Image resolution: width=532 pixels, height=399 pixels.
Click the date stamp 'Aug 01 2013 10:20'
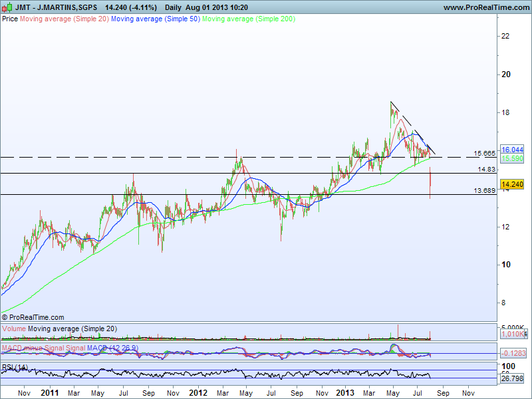[x=217, y=7]
